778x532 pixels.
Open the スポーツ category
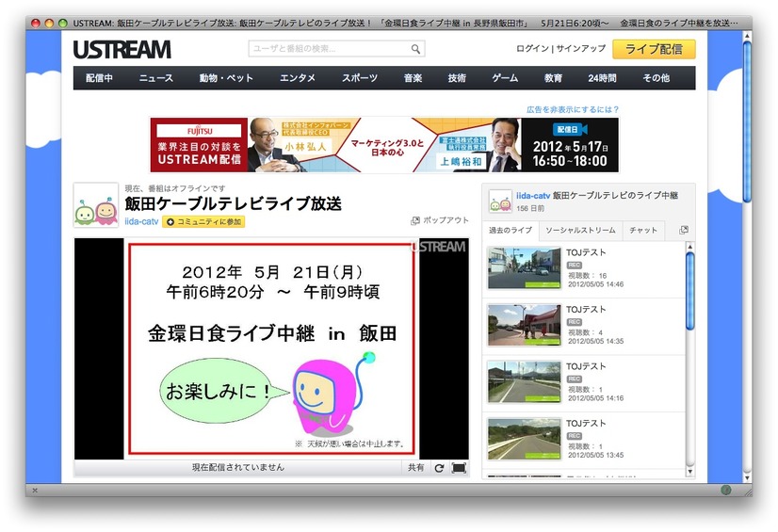[360, 78]
